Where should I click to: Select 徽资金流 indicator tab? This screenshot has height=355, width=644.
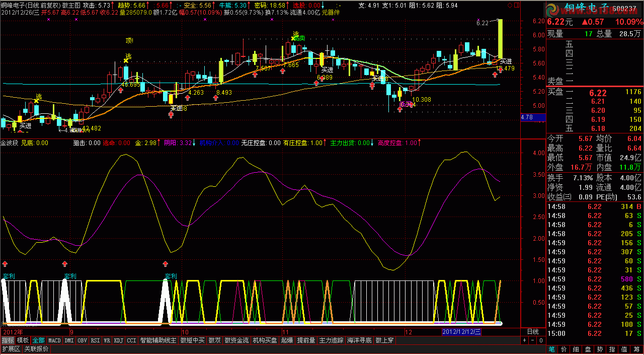coord(237,340)
